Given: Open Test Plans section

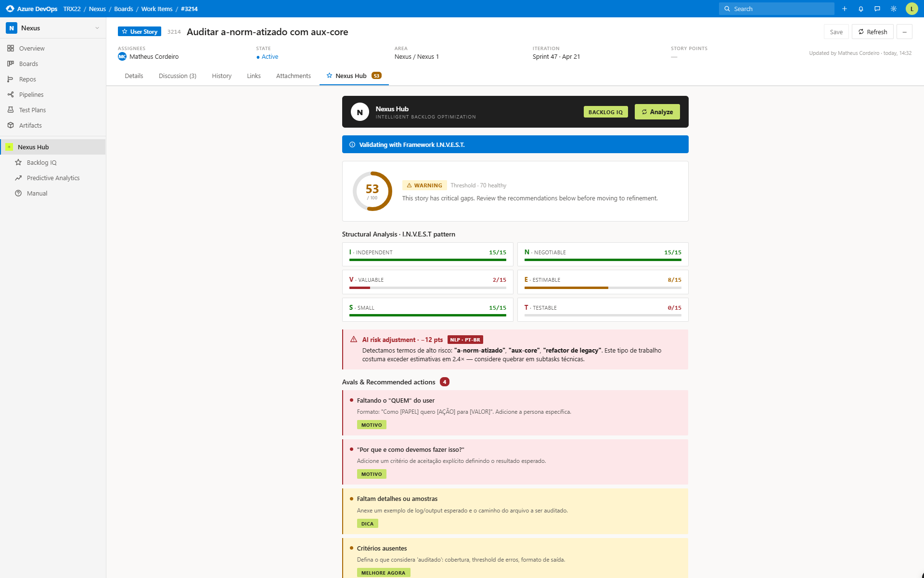Looking at the screenshot, I should (32, 110).
